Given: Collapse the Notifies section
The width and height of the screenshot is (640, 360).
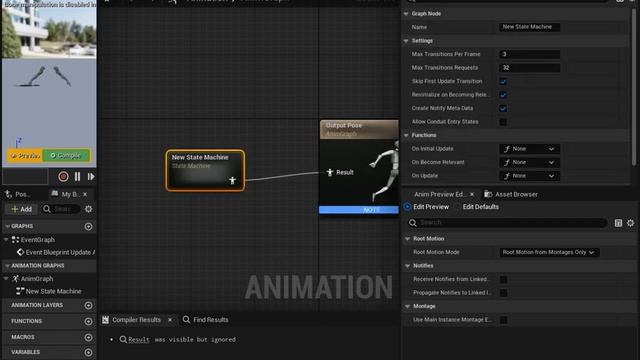Looking at the screenshot, I should [407, 266].
